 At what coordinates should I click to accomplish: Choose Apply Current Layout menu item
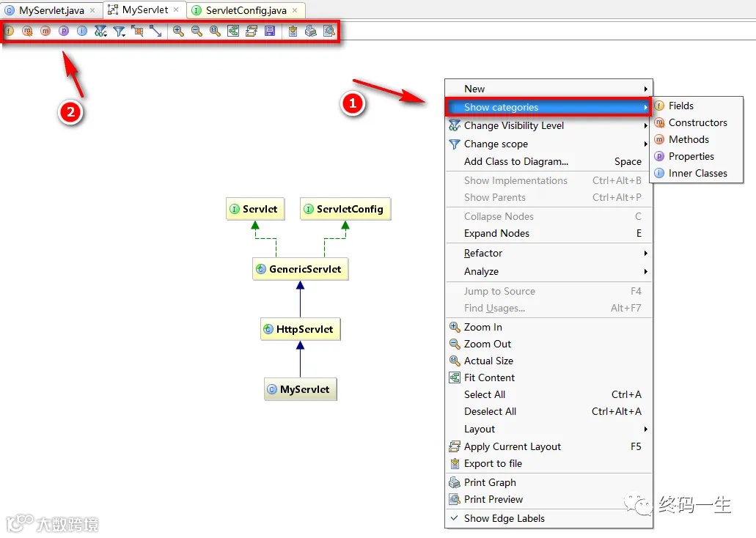[548, 446]
